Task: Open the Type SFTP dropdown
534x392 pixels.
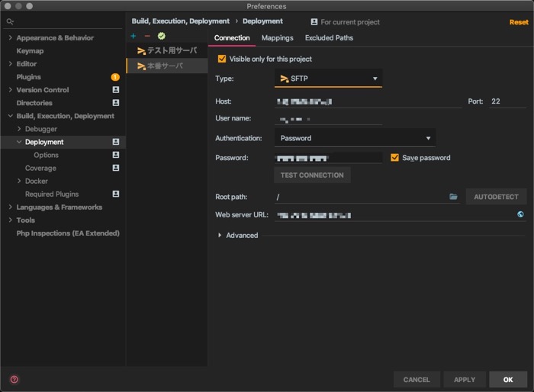Action: (x=328, y=79)
